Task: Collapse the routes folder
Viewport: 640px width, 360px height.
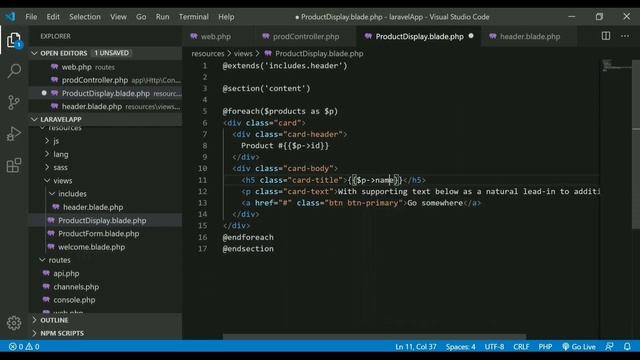Action: 105,260
